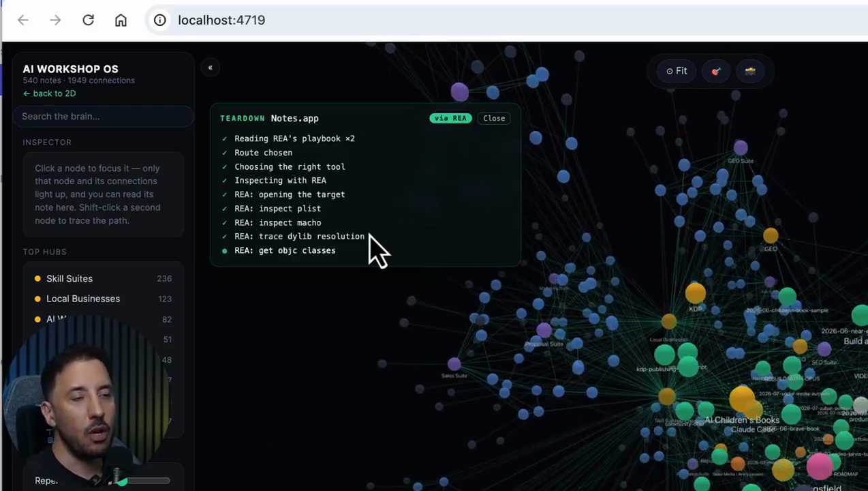Click the 'REA: opening the target' step
868x491 pixels.
click(290, 194)
